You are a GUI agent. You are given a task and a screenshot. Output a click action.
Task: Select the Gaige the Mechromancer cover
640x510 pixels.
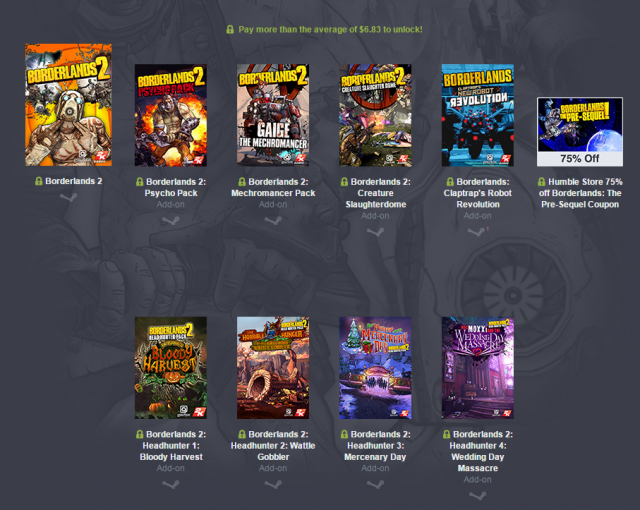(273, 115)
